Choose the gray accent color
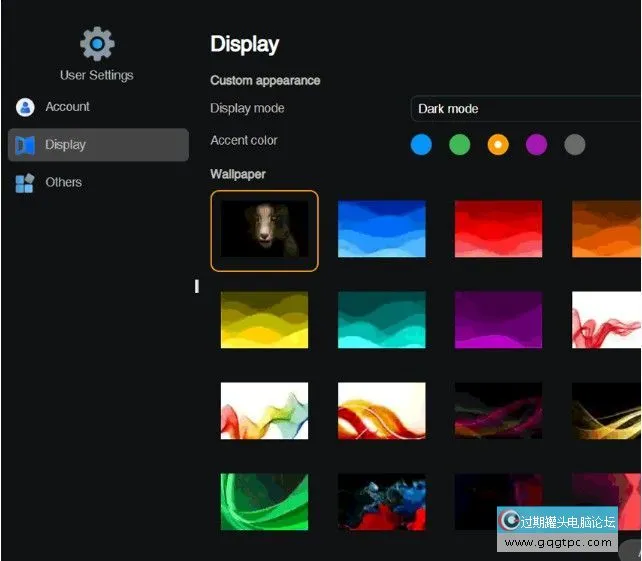642x561 pixels. [574, 145]
